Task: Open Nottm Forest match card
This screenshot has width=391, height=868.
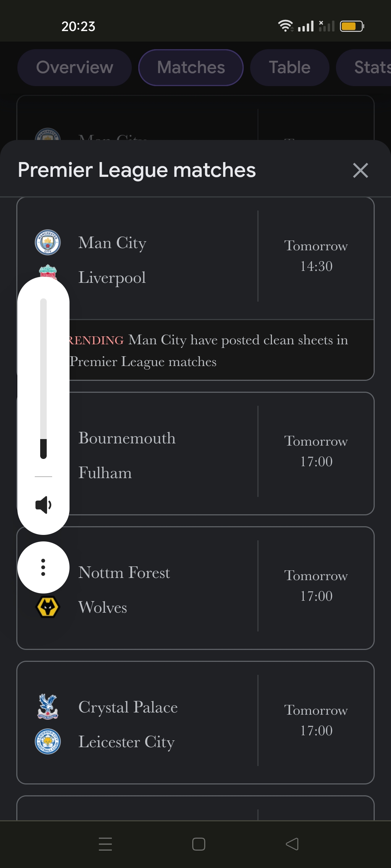Action: tap(195, 588)
